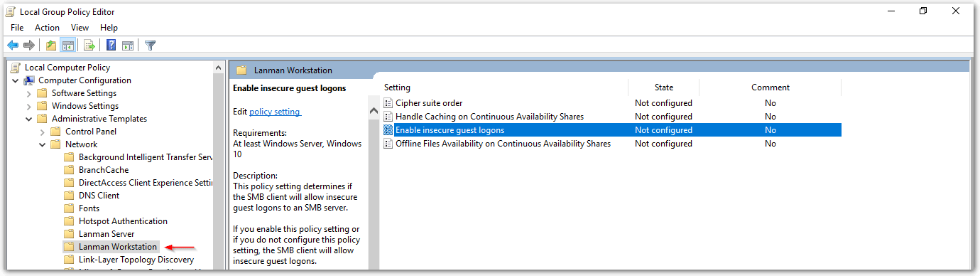Expand the Software Settings node
This screenshot has height=276, width=980.
click(x=29, y=93)
